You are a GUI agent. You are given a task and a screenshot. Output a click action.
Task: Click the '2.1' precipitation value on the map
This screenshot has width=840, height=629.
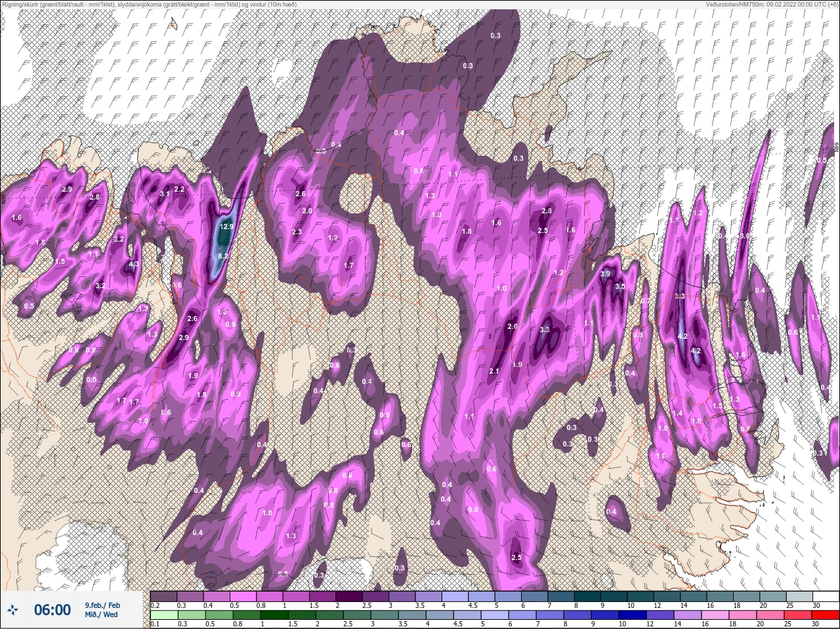tap(495, 372)
